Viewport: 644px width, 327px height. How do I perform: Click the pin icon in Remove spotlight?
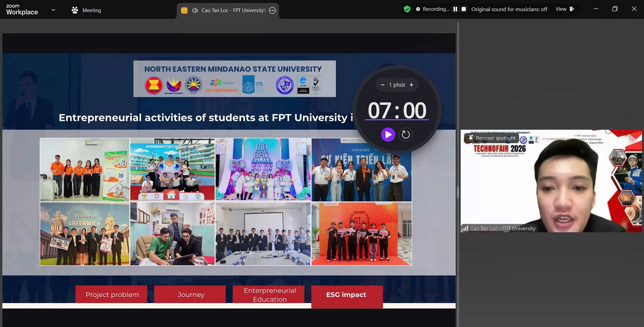pyautogui.click(x=471, y=138)
